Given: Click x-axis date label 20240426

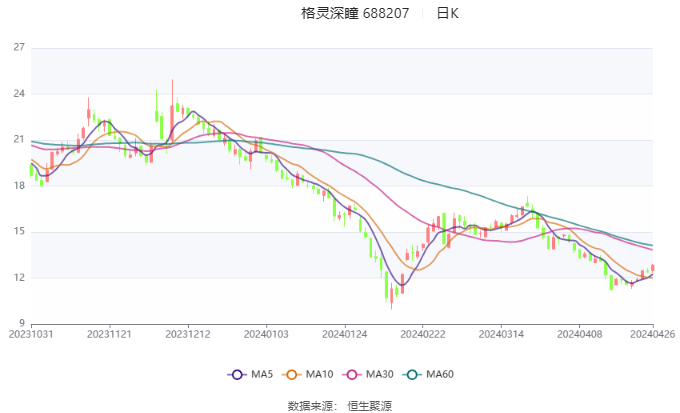Looking at the screenshot, I should 653,334.
